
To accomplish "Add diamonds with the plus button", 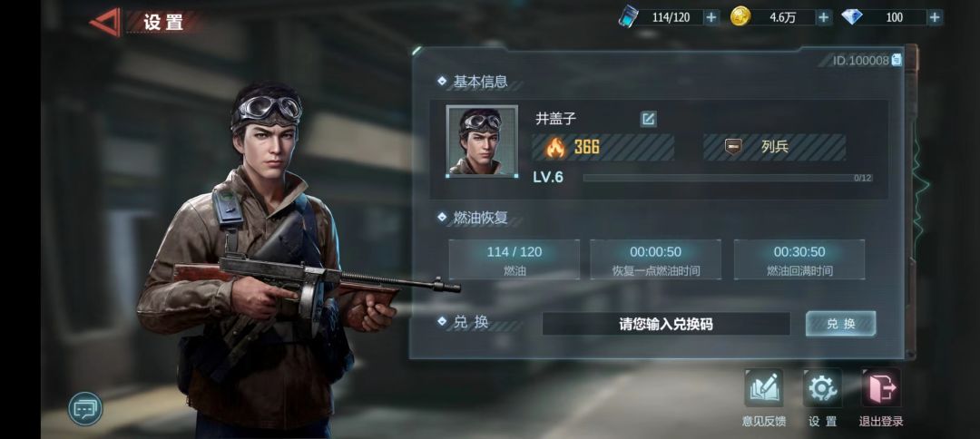I will point(935,17).
